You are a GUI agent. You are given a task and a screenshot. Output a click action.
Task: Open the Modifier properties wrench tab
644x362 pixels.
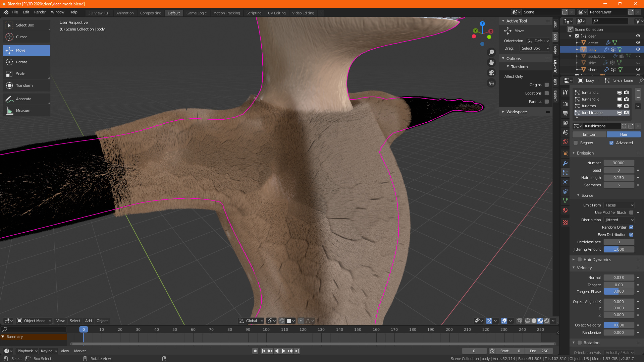565,163
